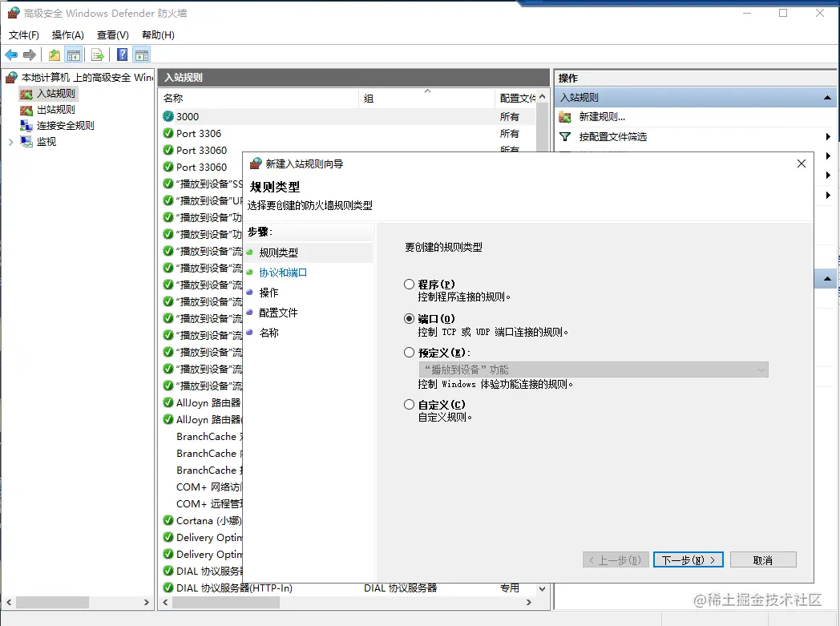This screenshot has width=840, height=626.
Task: Select the COM+ 网络访问 rule row
Action: pos(203,487)
